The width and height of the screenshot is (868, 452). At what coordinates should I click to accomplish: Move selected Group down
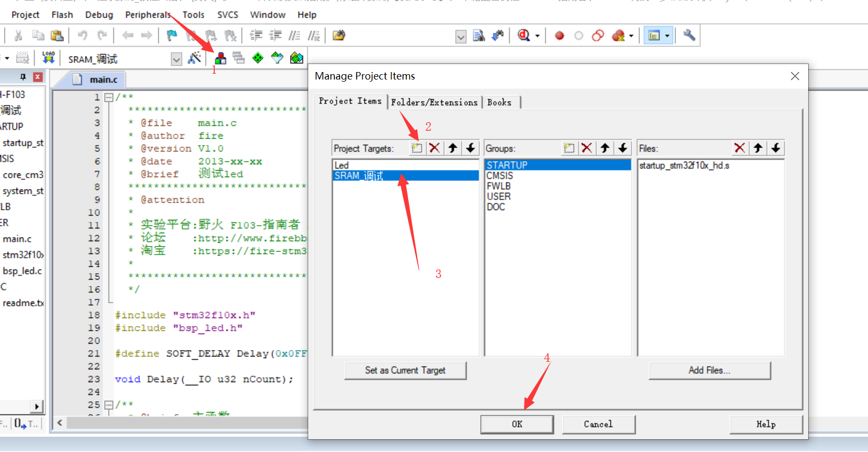coord(623,148)
